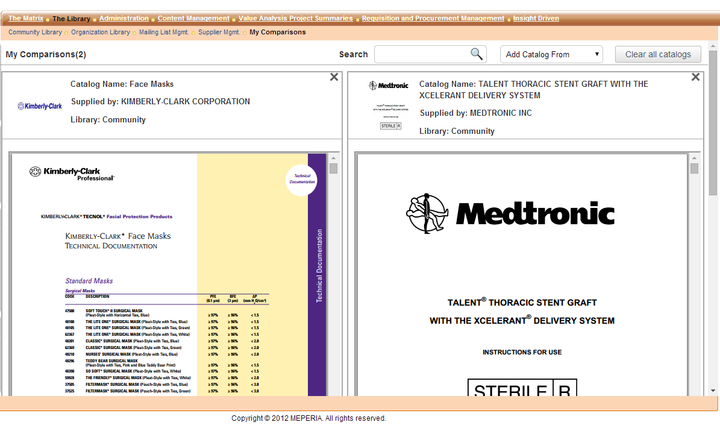Click the main page scroll-up arrow

[x=713, y=46]
